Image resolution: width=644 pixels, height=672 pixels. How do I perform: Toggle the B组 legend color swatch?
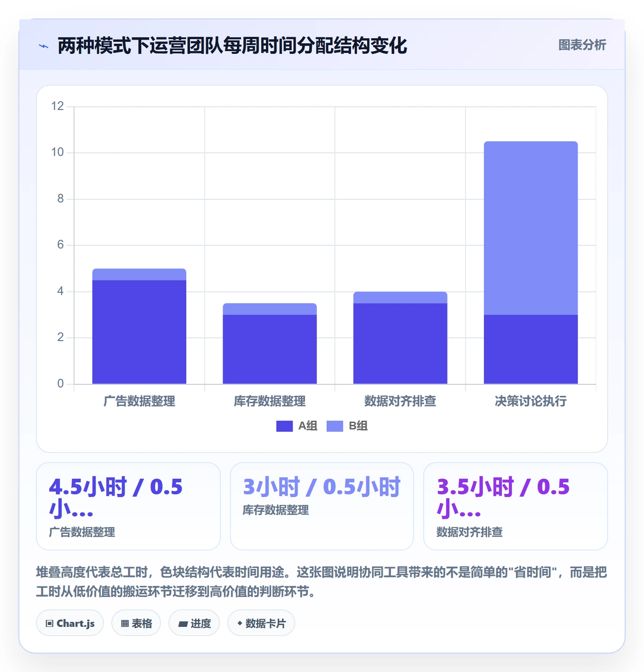[x=335, y=426]
